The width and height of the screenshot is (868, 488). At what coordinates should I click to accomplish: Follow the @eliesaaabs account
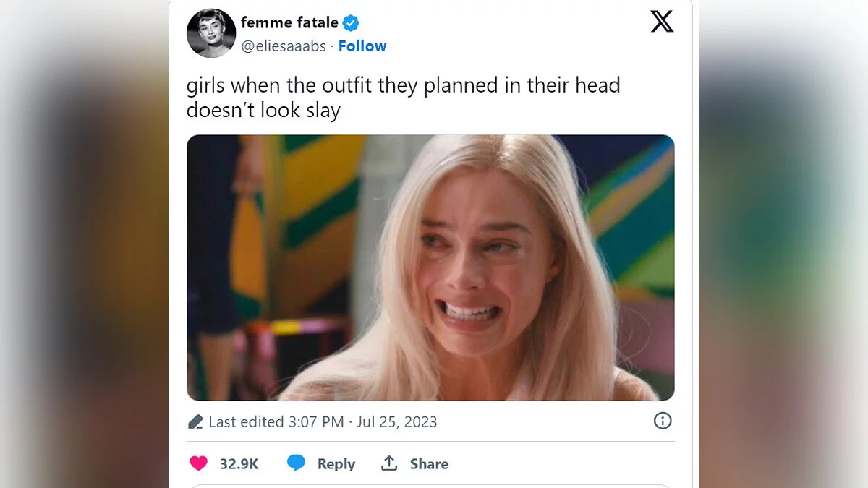362,46
